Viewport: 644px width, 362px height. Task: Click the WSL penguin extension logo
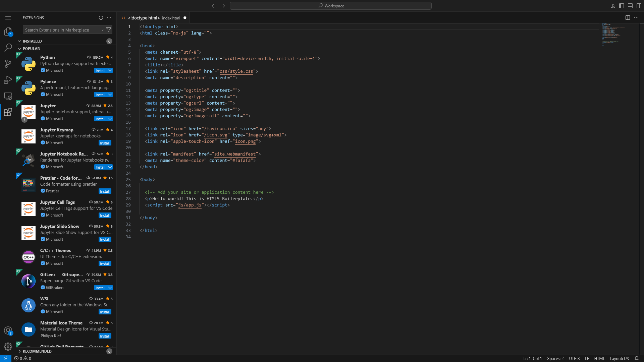tap(29, 305)
